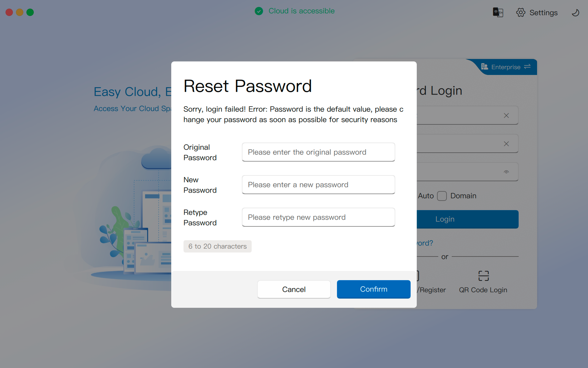This screenshot has width=588, height=368.
Task: Focus the Original Password field
Action: [318, 152]
